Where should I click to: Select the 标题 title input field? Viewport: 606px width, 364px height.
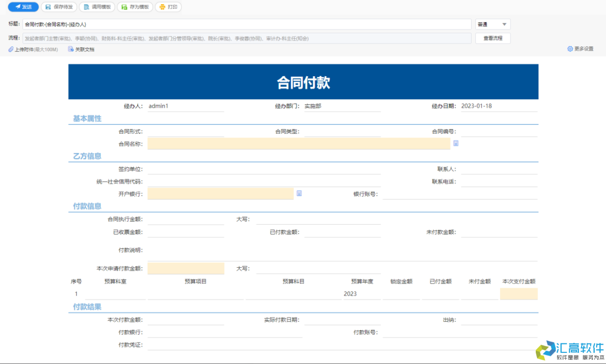coord(234,24)
